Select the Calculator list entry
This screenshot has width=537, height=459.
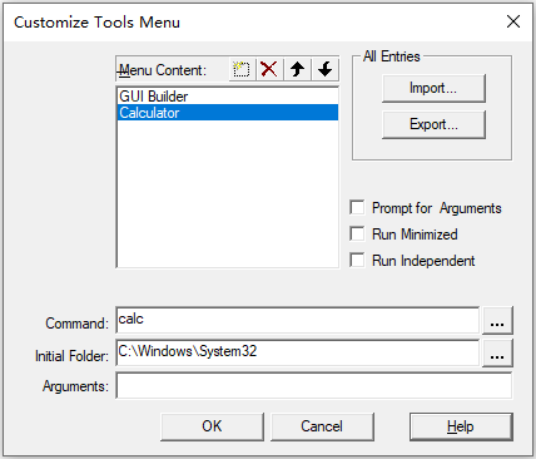(x=227, y=112)
